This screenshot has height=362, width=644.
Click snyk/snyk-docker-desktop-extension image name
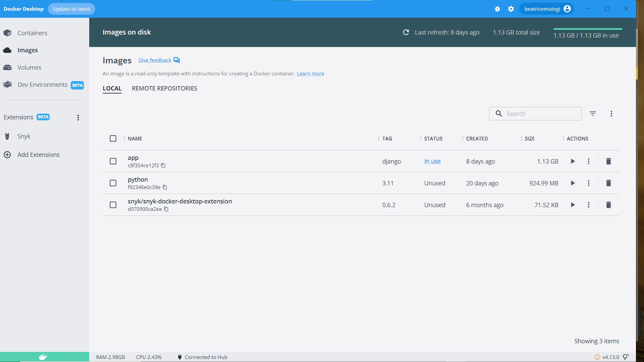(x=180, y=201)
